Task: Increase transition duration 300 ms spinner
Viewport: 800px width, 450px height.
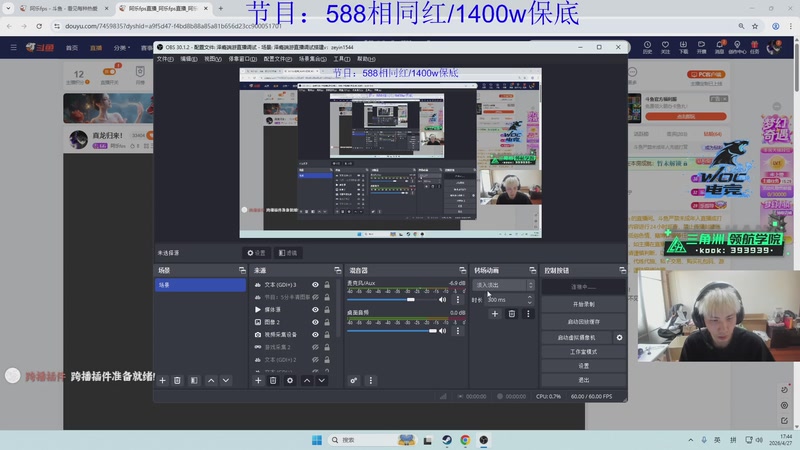Action: click(x=530, y=297)
